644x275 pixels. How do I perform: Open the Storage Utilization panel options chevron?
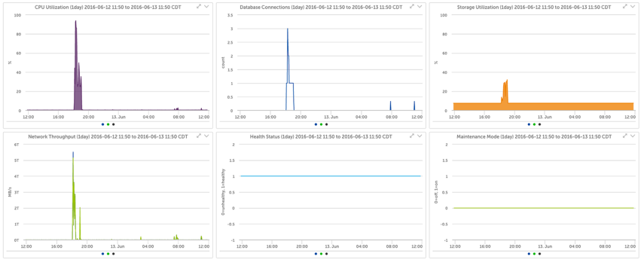pyautogui.click(x=633, y=7)
